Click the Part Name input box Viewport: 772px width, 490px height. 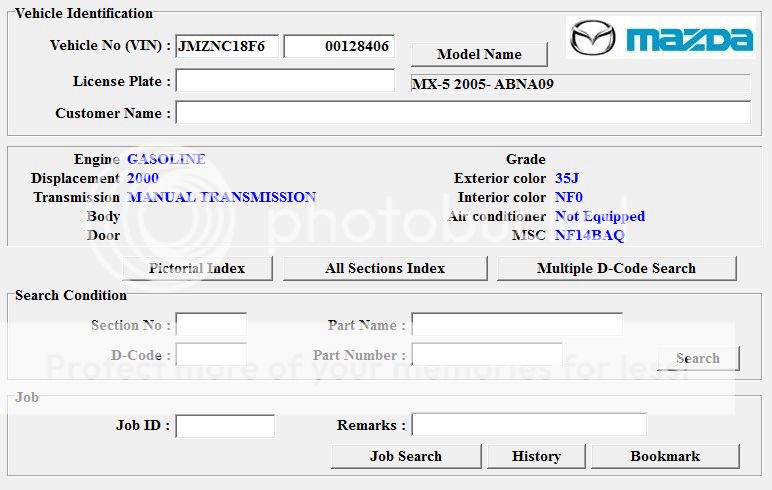tap(517, 325)
